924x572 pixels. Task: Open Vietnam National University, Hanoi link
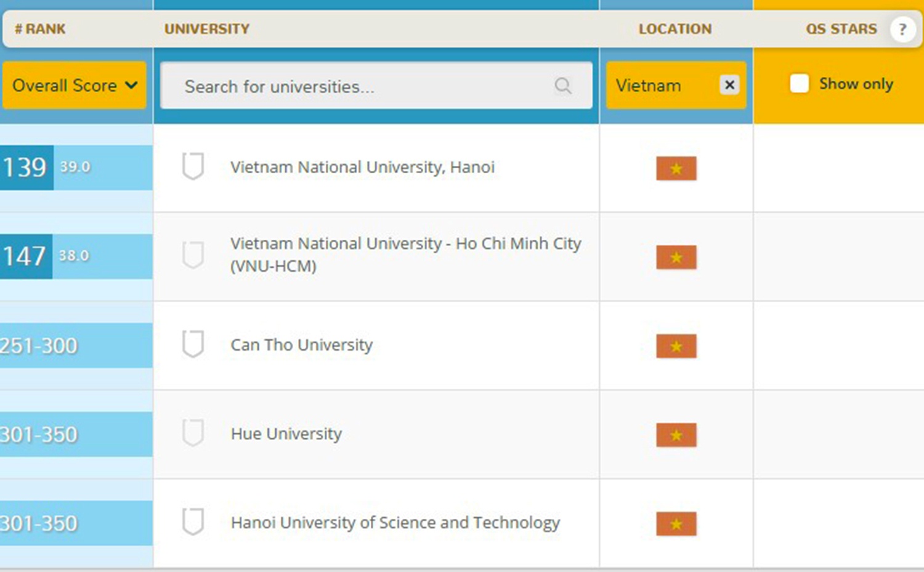point(362,167)
